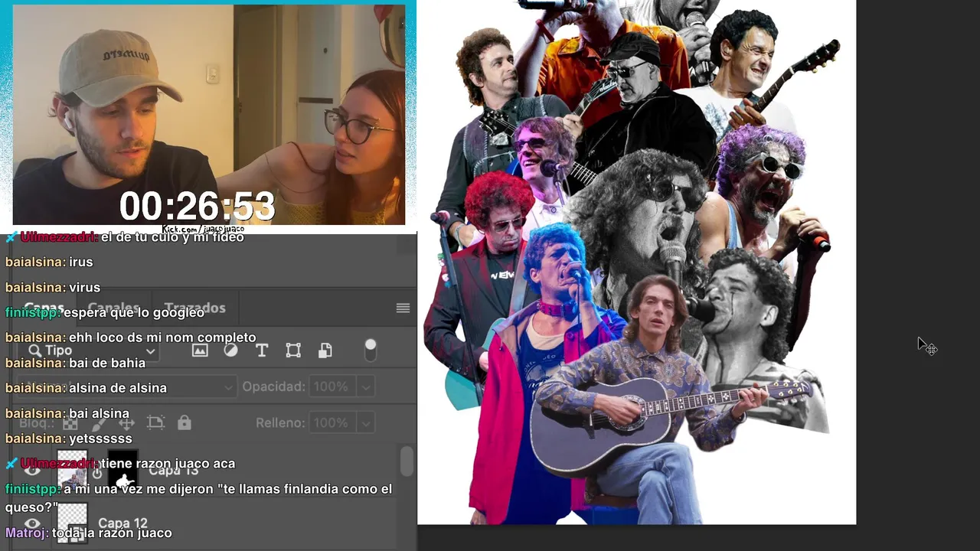Click chat message "alsina de alsina"
980x551 pixels.
(x=118, y=388)
